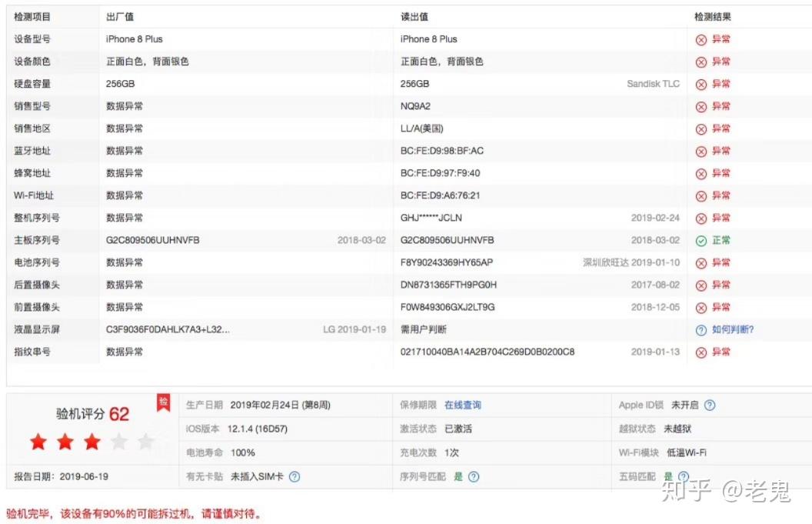Click help icon beside 未插入SIM卡

pyautogui.click(x=295, y=476)
